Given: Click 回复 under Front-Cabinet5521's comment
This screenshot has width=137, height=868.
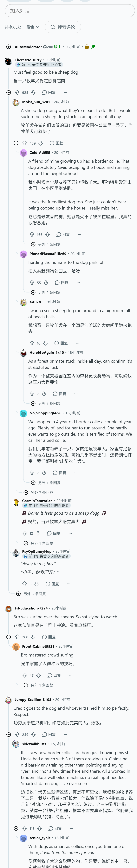Looking at the screenshot, I should (54, 675).
